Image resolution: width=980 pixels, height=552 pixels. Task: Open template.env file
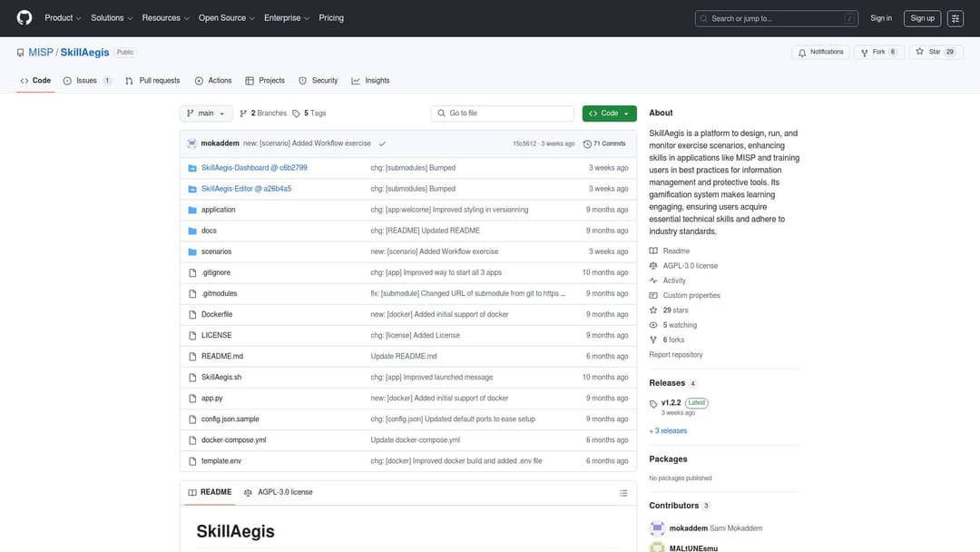click(221, 461)
